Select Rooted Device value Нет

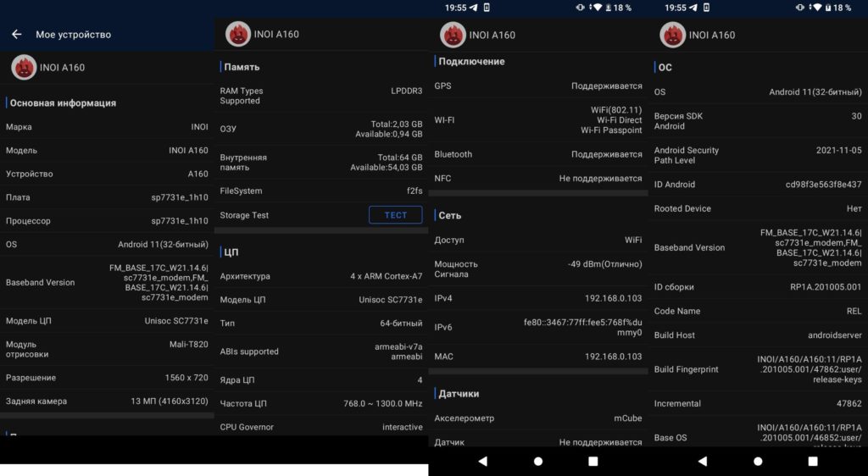click(x=854, y=208)
